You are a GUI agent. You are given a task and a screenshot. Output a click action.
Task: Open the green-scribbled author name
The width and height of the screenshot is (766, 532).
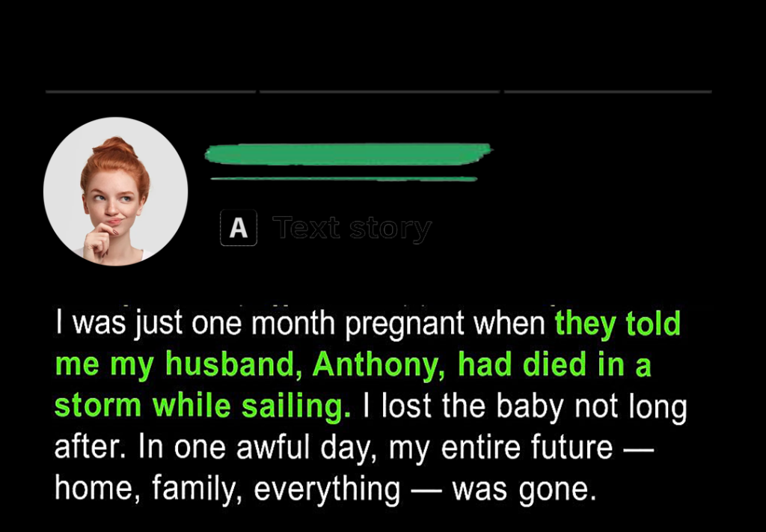pyautogui.click(x=349, y=154)
